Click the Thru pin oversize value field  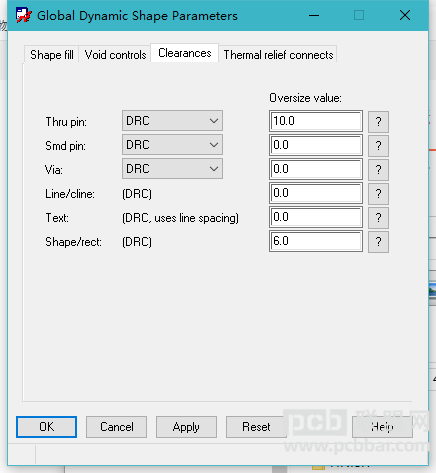point(316,121)
